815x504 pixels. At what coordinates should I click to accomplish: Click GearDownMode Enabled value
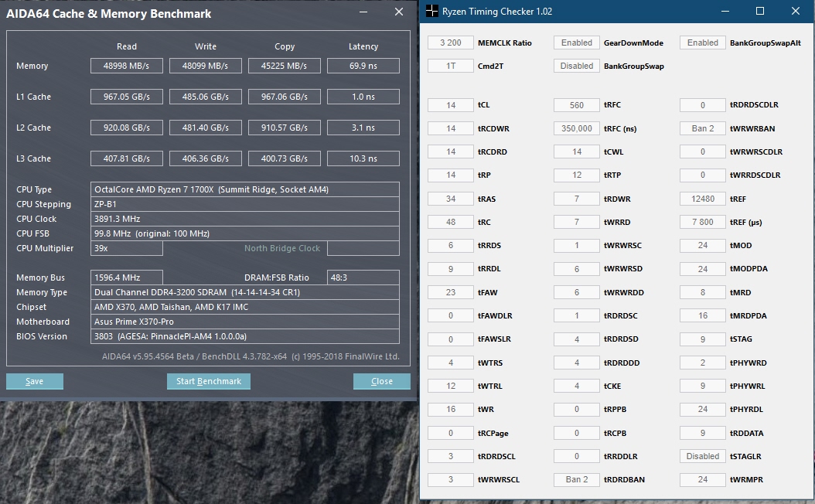[576, 43]
